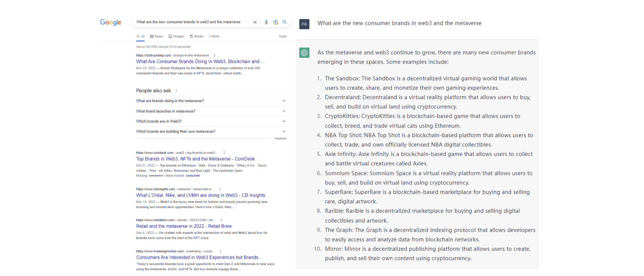
Task: Expand 'What are brands doing in the metaverse?'
Action: point(211,101)
